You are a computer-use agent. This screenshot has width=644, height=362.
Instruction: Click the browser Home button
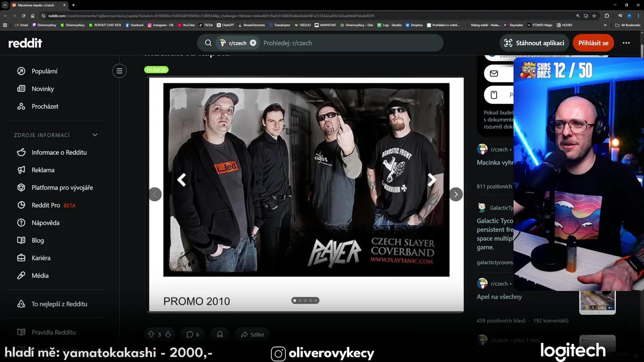tap(33, 16)
